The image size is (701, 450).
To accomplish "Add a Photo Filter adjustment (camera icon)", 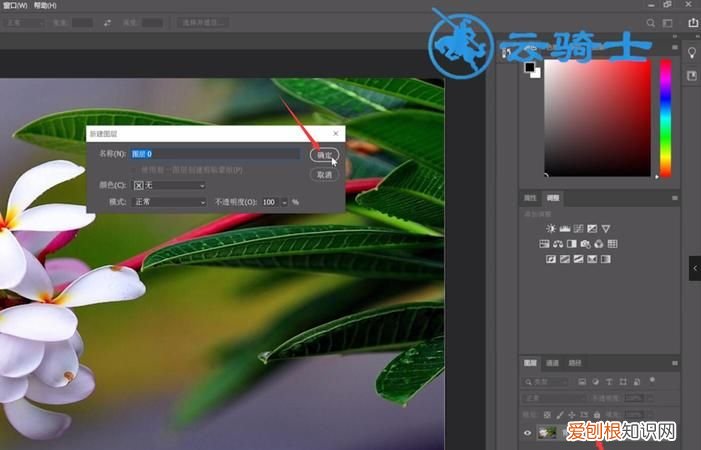I will coord(585,244).
